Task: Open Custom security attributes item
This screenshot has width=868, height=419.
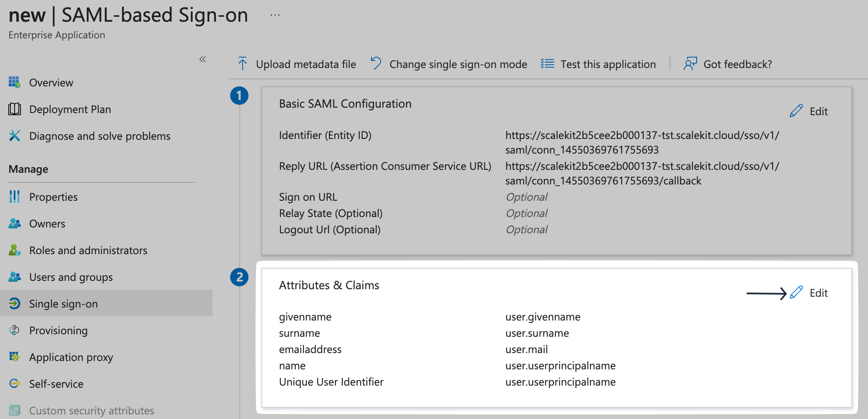Action: [x=91, y=411]
